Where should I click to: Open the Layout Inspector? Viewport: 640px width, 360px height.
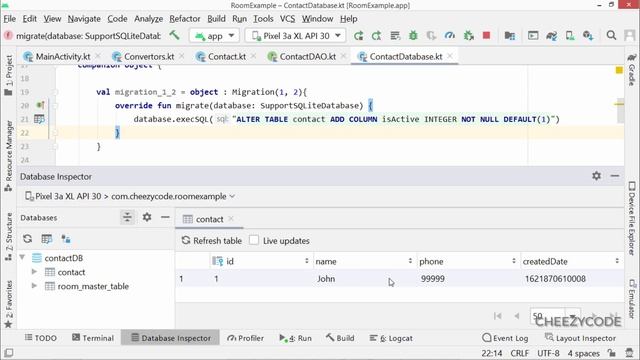[580, 338]
